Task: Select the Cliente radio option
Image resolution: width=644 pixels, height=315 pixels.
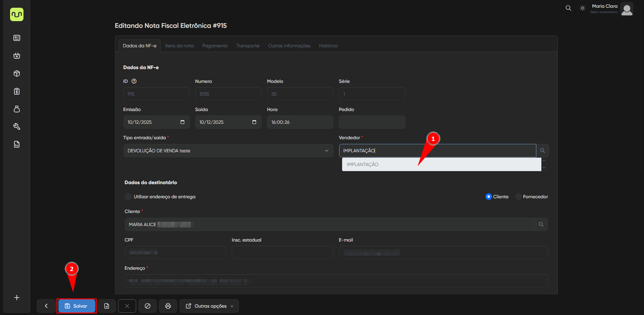Action: click(488, 197)
